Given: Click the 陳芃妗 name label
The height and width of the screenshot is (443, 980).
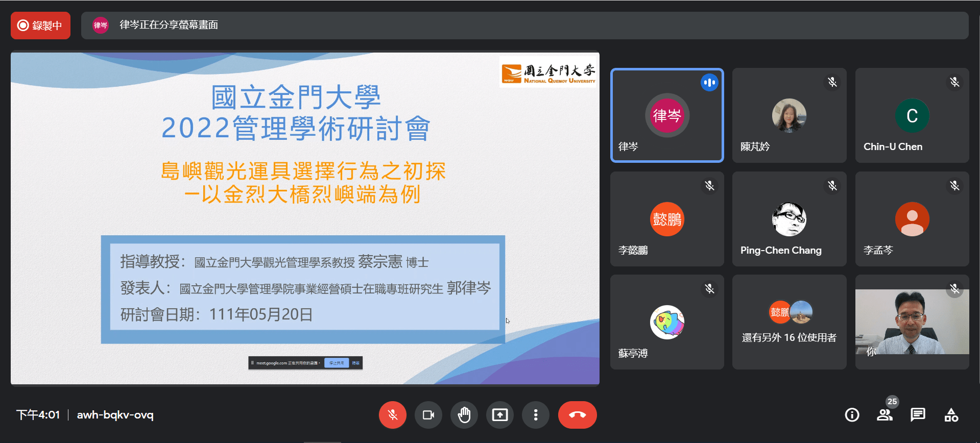Looking at the screenshot, I should [755, 146].
